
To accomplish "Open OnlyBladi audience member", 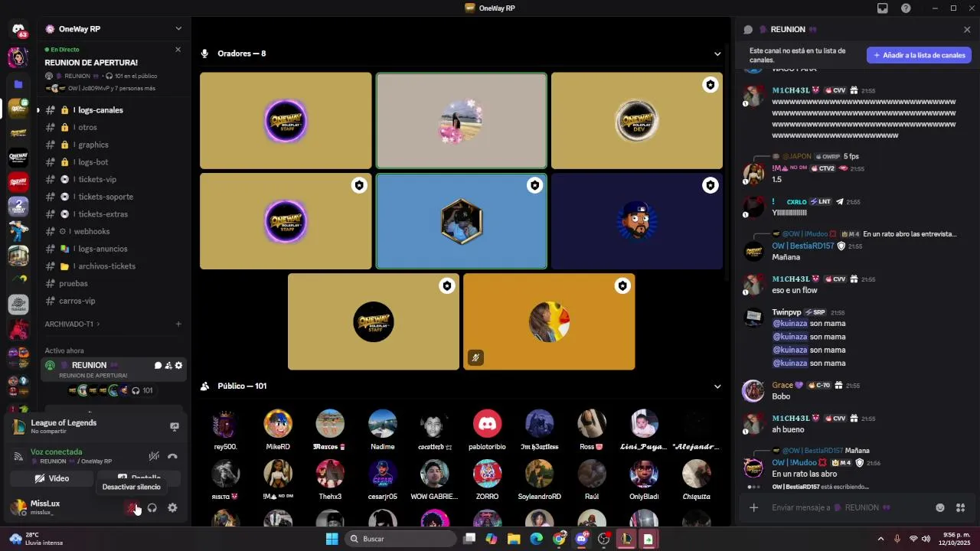I will point(644,480).
